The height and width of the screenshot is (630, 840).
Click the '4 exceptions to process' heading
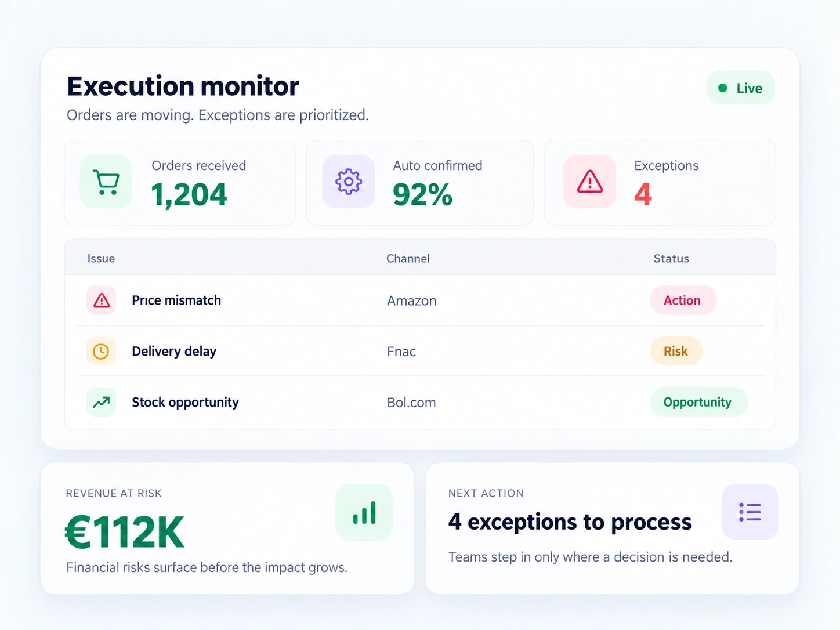pos(570,522)
